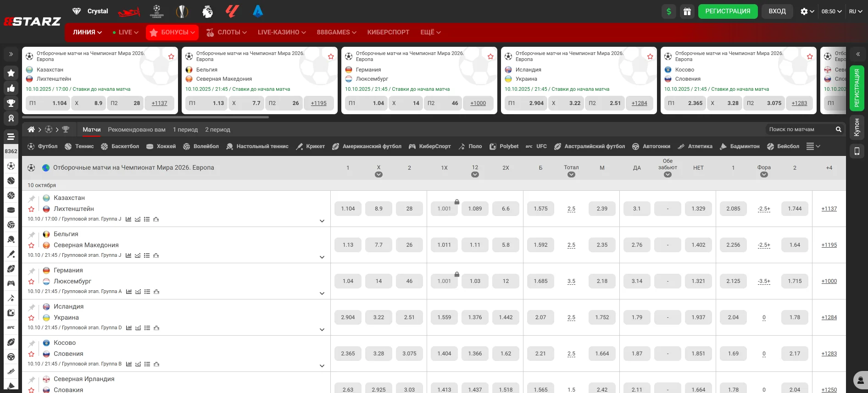Open favorites star in left sidebar
Viewport: 868px width, 393px height.
coord(11,73)
